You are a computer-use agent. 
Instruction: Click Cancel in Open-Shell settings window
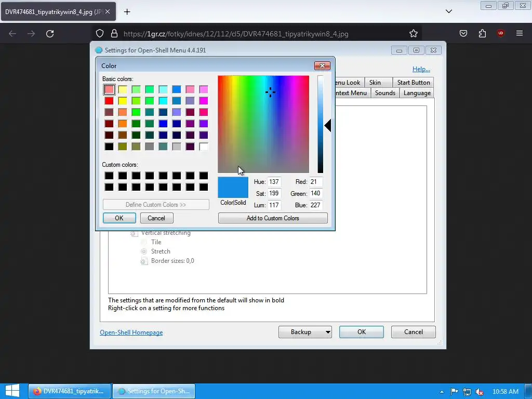point(413,332)
